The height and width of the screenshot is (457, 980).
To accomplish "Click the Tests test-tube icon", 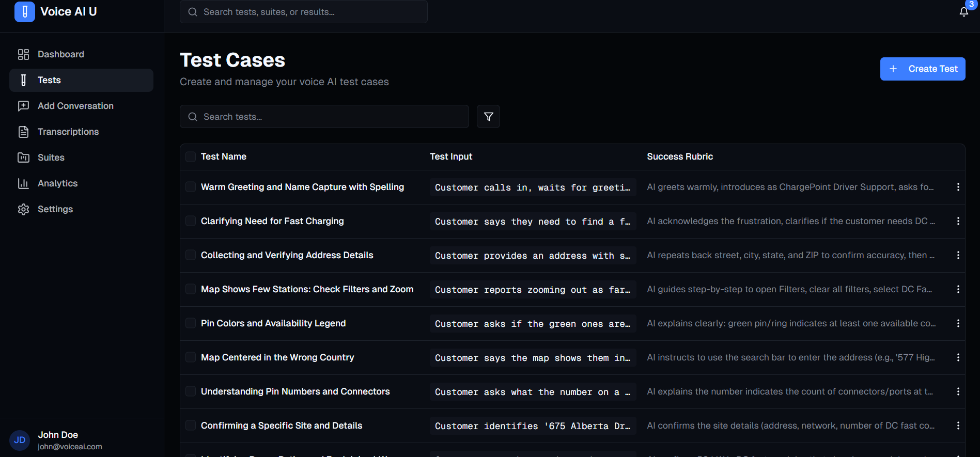I will (23, 80).
